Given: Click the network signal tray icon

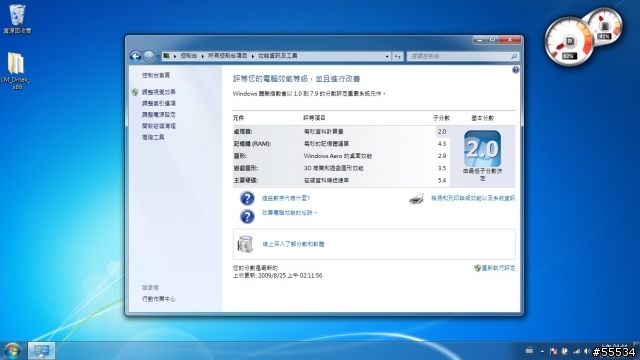Looking at the screenshot, I should pyautogui.click(x=576, y=351).
